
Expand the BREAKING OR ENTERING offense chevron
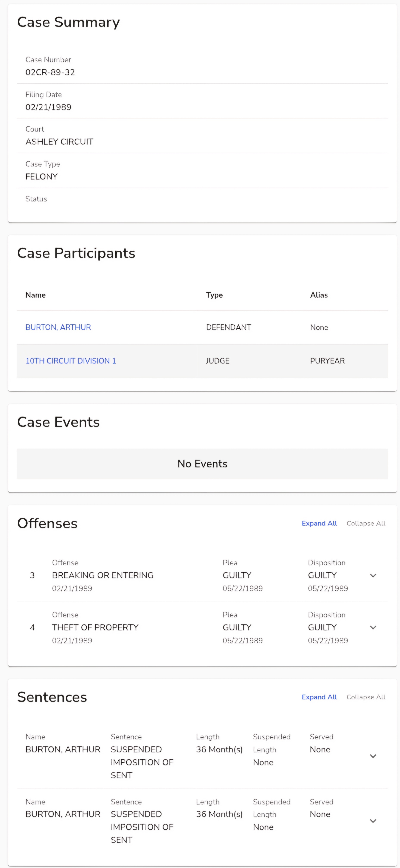coord(373,576)
